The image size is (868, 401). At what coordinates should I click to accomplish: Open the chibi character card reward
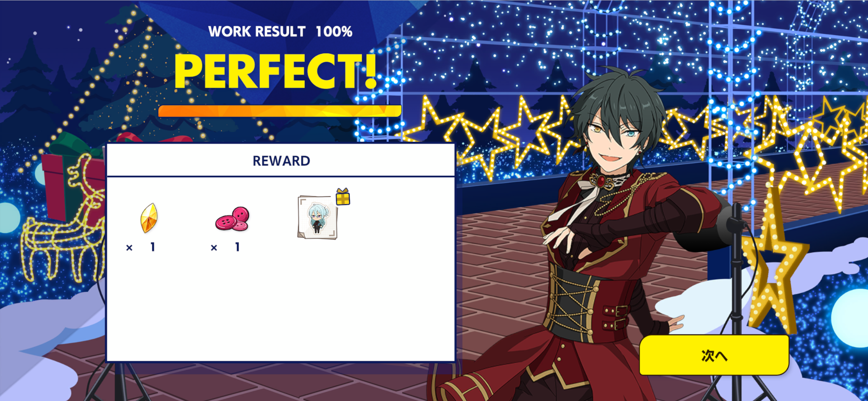[x=318, y=217]
